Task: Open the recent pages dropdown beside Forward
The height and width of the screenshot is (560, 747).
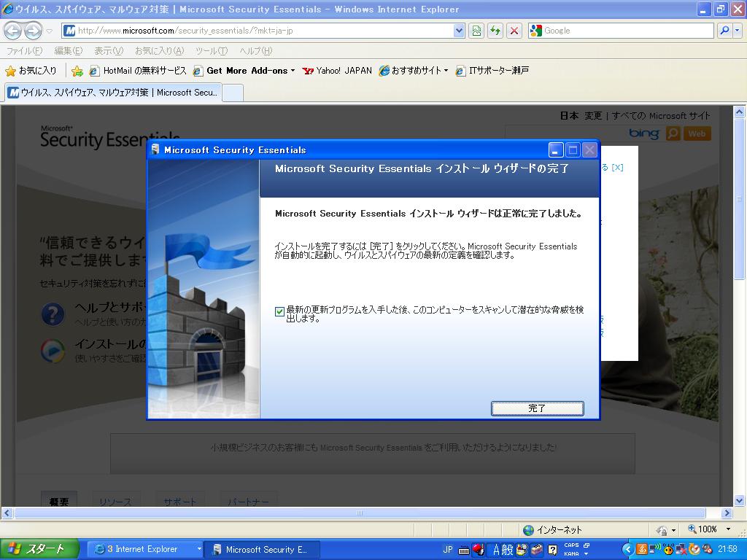Action: point(49,31)
